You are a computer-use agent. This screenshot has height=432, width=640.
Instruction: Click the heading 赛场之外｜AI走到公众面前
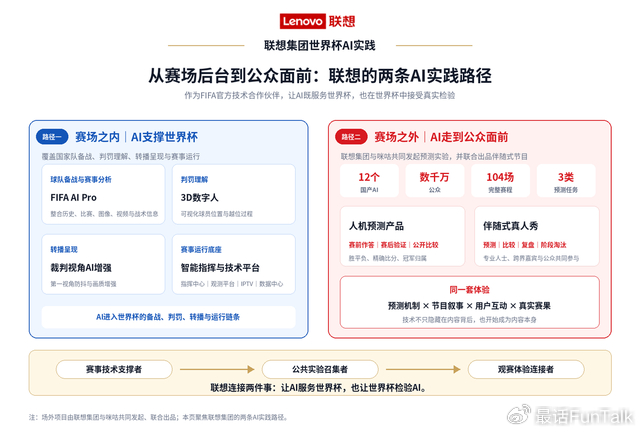pos(441,137)
